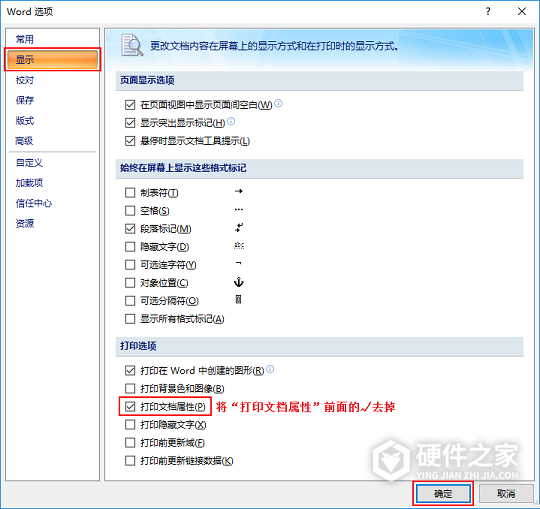This screenshot has height=509, width=540.
Task: Switch to the 高级 category
Action: [x=24, y=141]
